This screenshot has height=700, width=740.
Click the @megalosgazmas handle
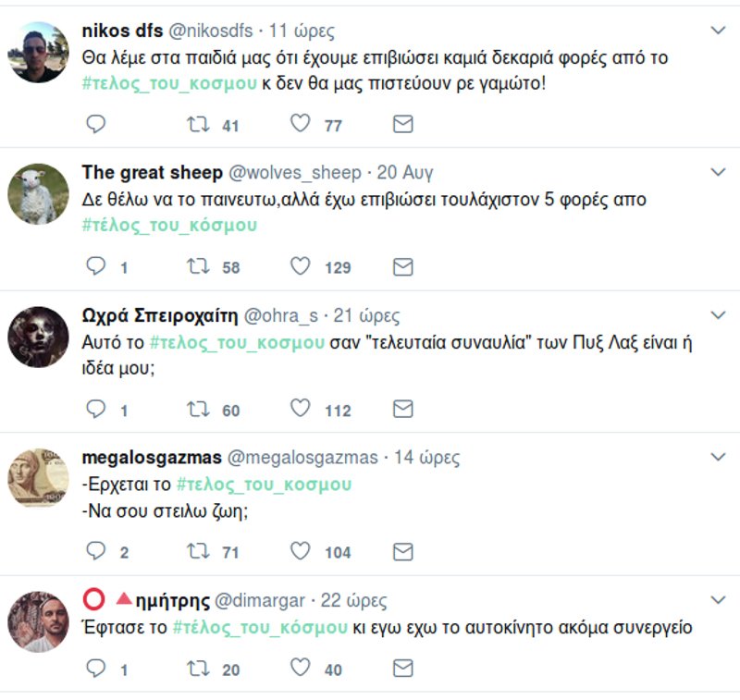[x=304, y=456]
